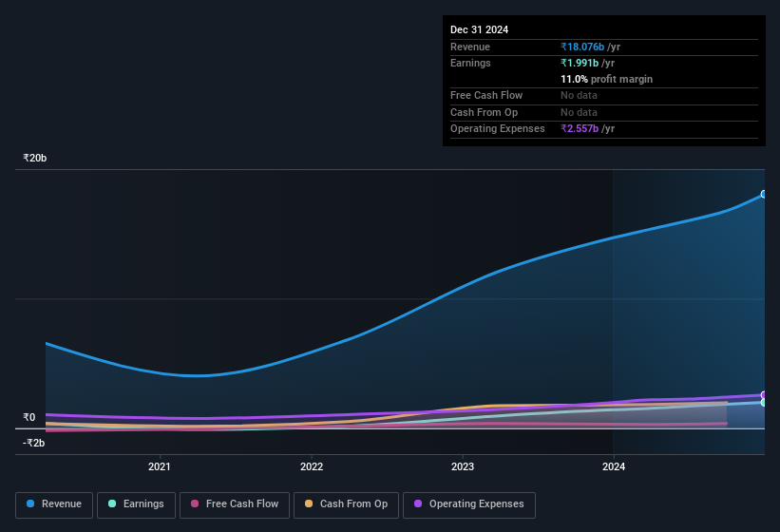Viewport: 780px width, 532px height.
Task: Click the 2023 x-axis label
Action: coord(463,466)
